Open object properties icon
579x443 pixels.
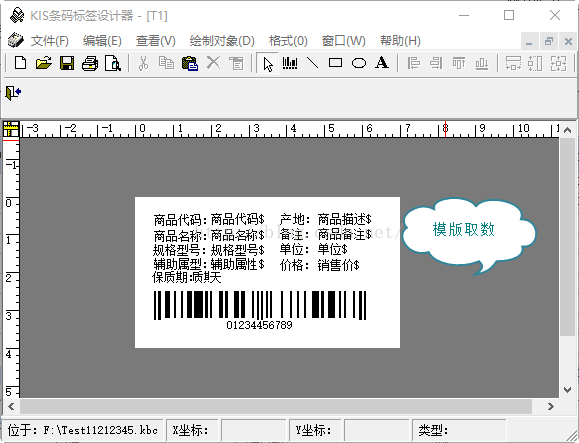coord(236,63)
